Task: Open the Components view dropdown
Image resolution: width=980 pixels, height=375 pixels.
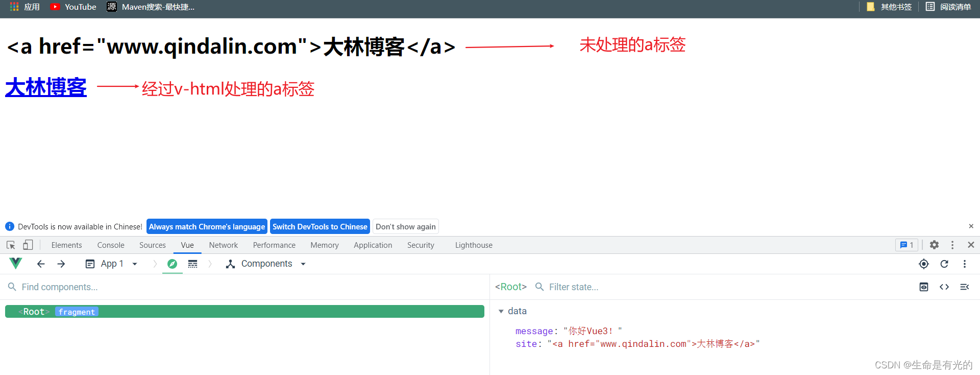Action: tap(266, 264)
